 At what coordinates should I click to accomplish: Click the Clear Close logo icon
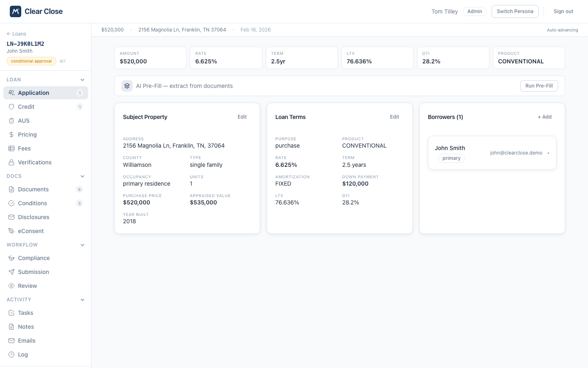click(15, 11)
